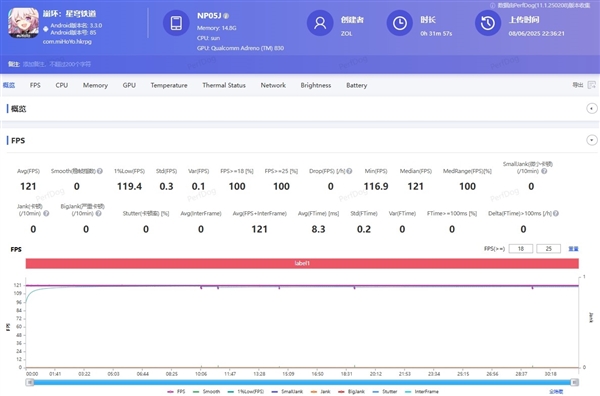This screenshot has height=396, width=600.
Task: Click the phone device icon
Action: pos(176,23)
